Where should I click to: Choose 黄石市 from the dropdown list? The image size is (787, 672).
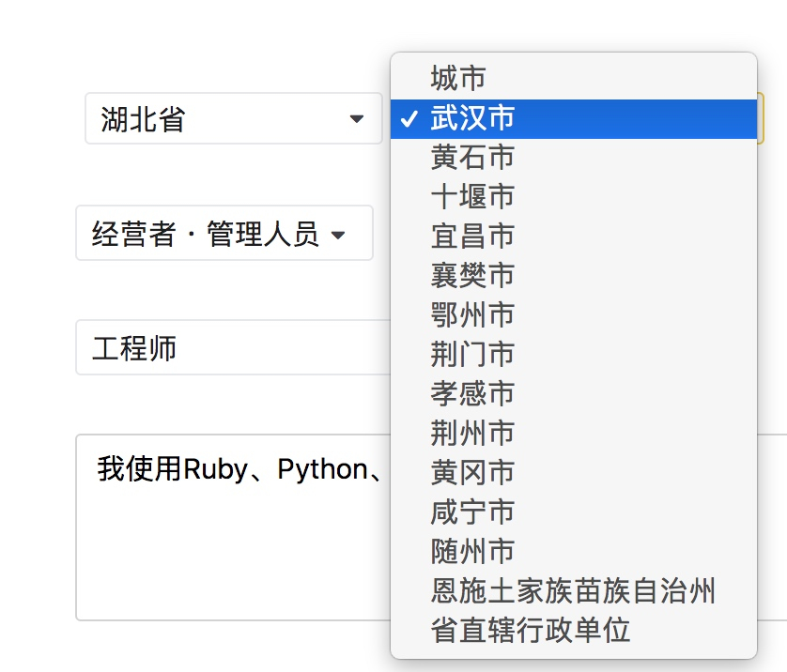click(573, 158)
